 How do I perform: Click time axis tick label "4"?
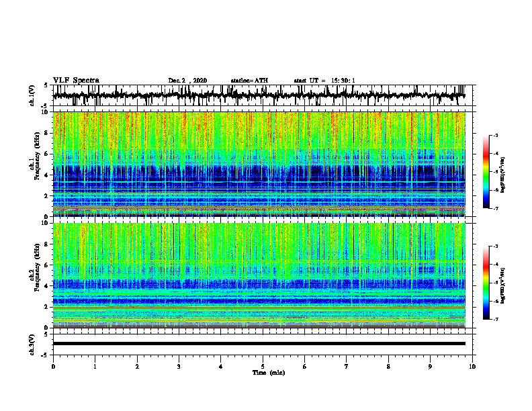pyautogui.click(x=221, y=367)
